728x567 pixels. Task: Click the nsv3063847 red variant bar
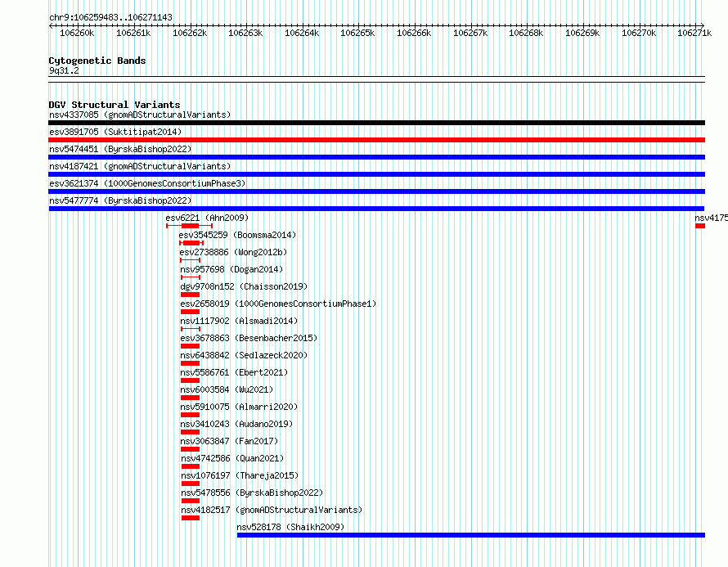coord(191,449)
